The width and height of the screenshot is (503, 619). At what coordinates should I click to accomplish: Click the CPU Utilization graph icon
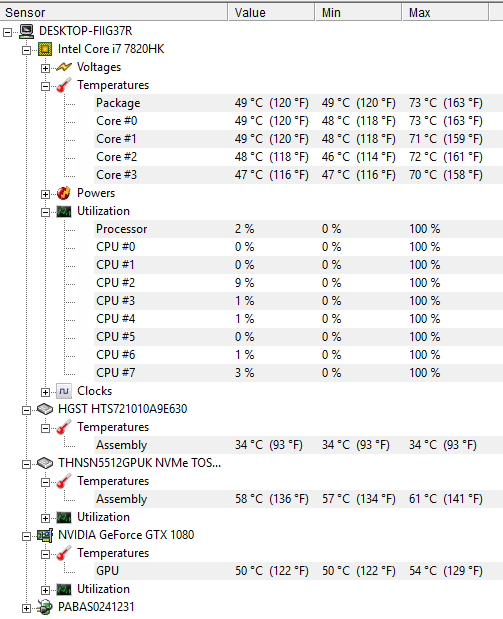[64, 212]
